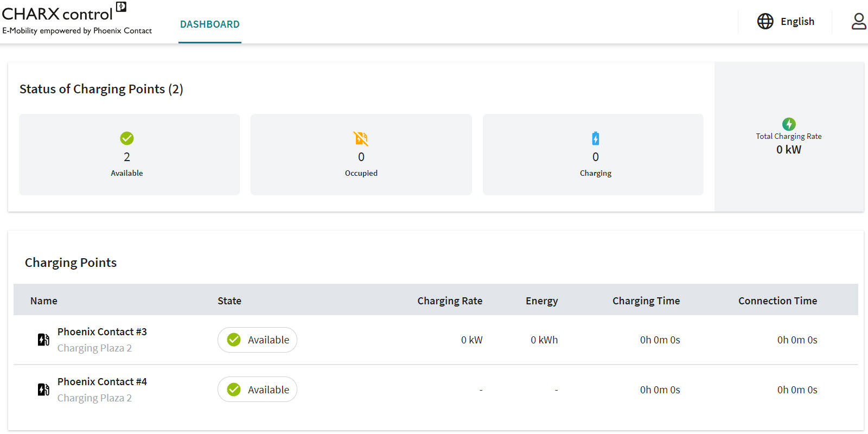Switch to the DASHBOARD tab

tap(210, 24)
